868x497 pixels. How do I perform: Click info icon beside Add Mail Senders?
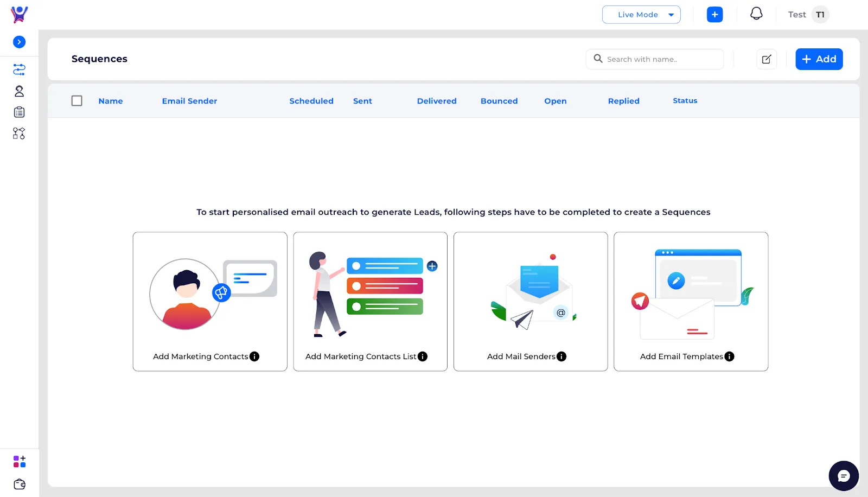click(x=561, y=356)
